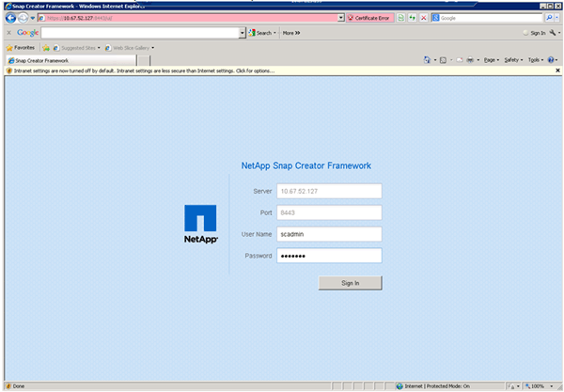Open the Web Slice Gallery dropdown
This screenshot has width=564, height=392.
pyautogui.click(x=130, y=48)
